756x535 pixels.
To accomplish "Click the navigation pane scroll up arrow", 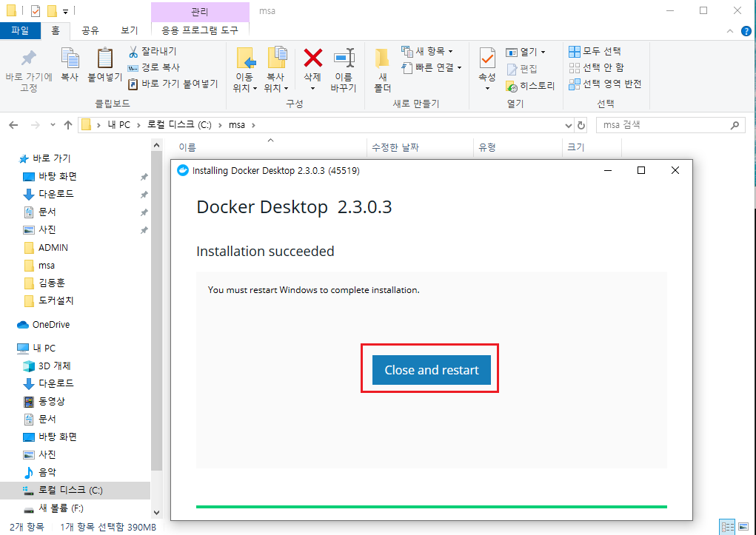I will (156, 144).
